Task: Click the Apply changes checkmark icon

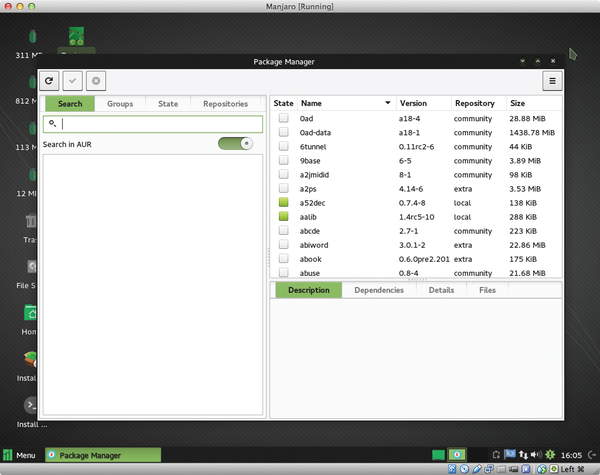Action: coord(72,81)
